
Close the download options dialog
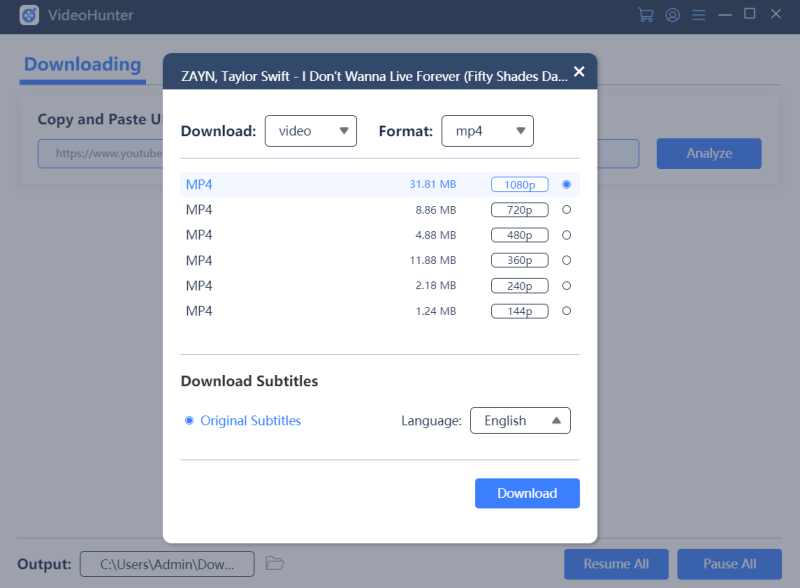pos(579,72)
